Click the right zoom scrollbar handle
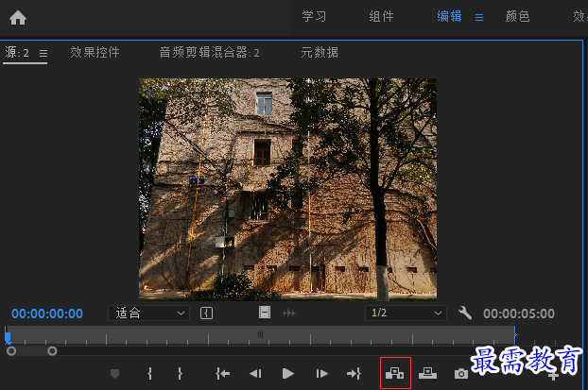The width and height of the screenshot is (588, 390). tap(52, 351)
